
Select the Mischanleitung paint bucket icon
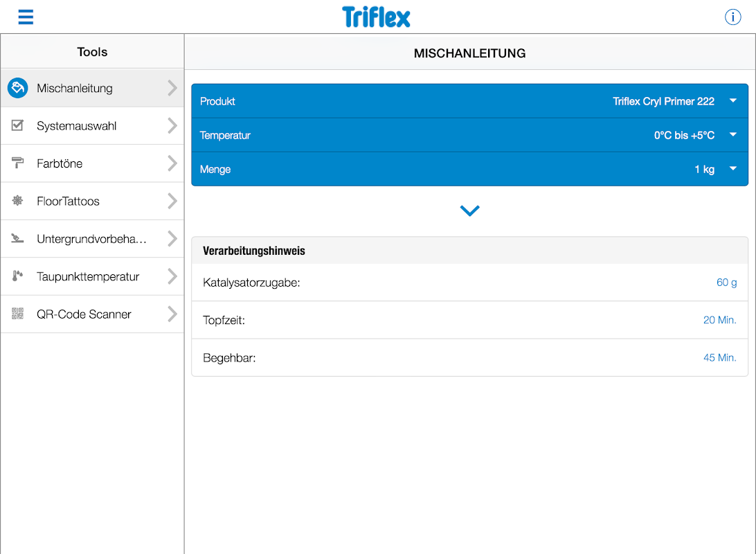click(x=18, y=88)
